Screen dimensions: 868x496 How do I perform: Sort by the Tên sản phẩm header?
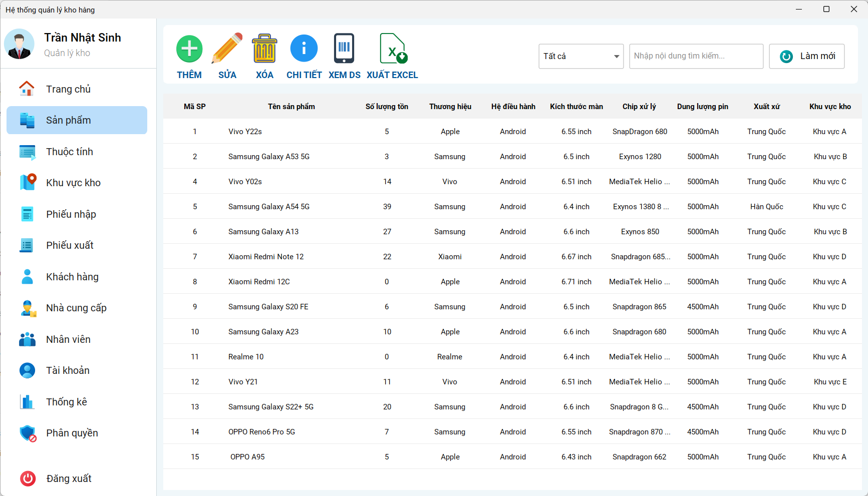pyautogui.click(x=292, y=107)
